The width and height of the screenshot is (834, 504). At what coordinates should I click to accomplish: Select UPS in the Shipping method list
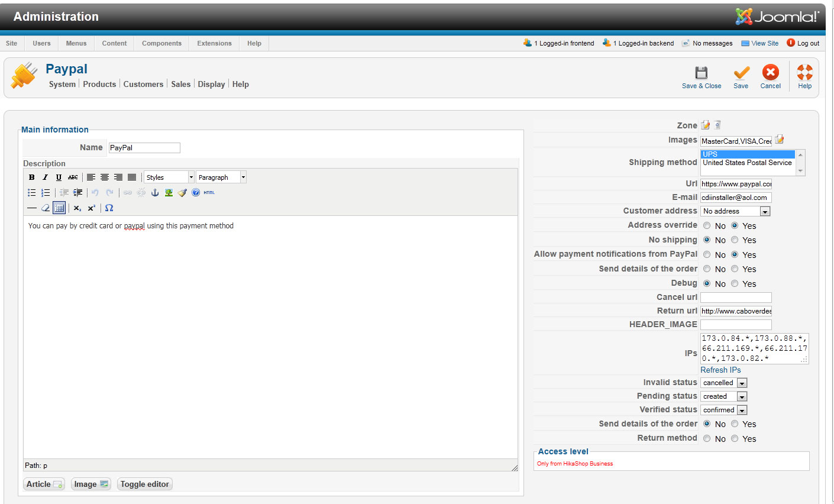[x=748, y=154]
